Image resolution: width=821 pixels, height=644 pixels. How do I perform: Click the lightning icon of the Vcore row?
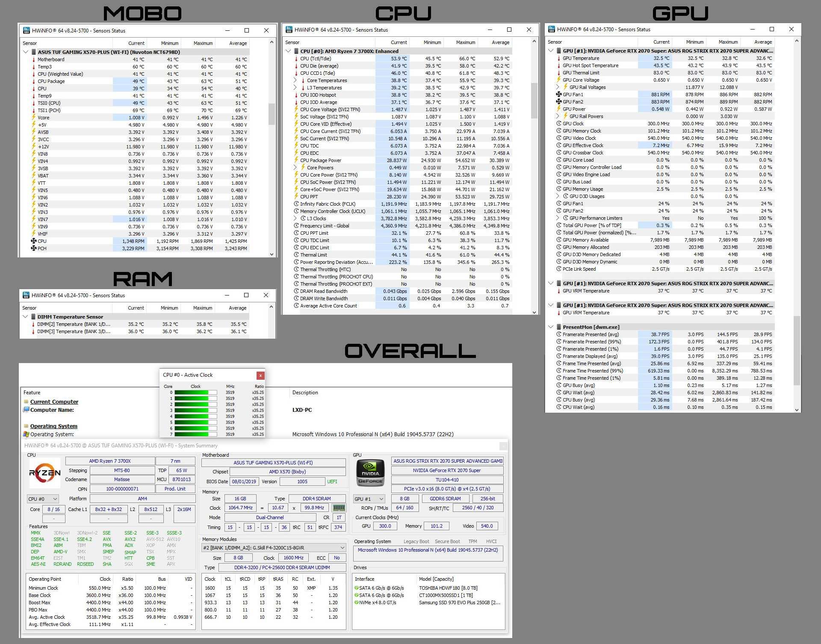click(34, 118)
